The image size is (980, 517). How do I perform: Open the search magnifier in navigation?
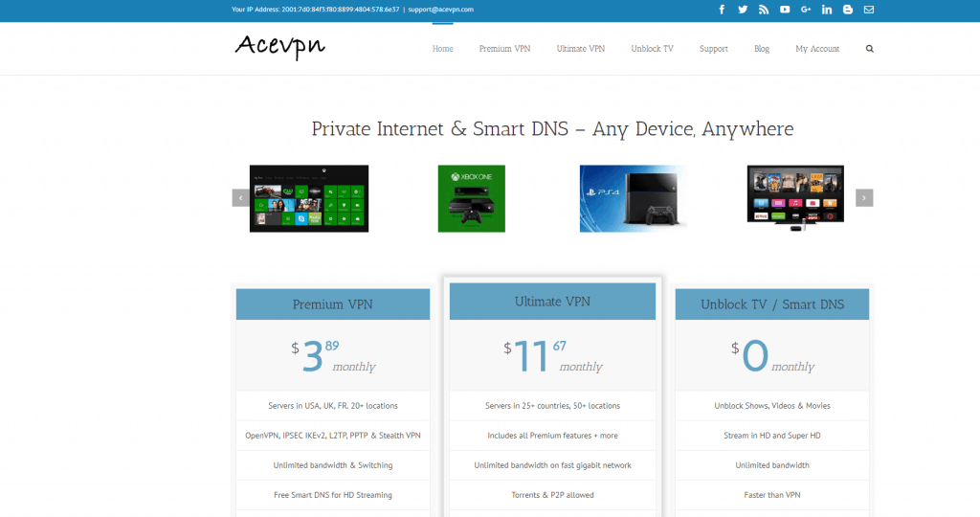click(x=869, y=49)
